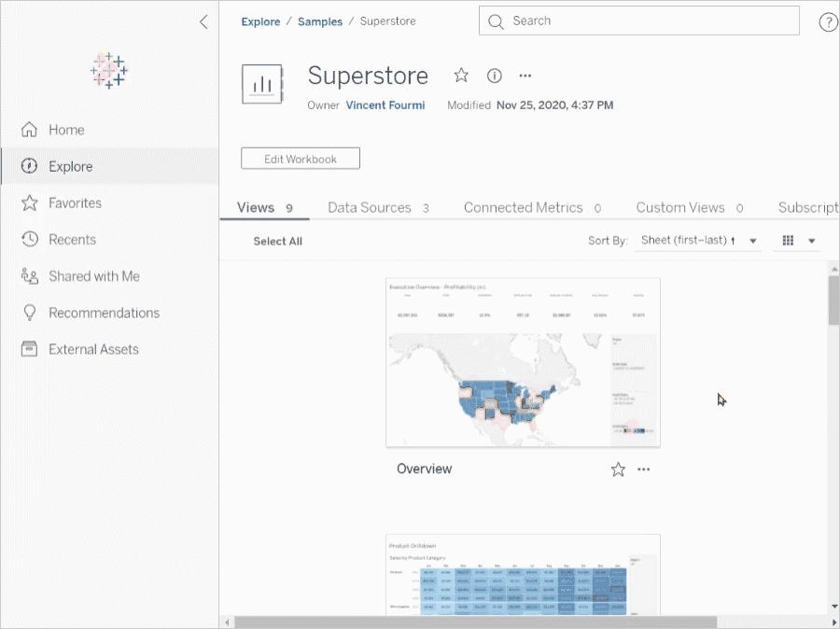
Task: Collapse the left navigation sidebar
Action: [x=204, y=22]
